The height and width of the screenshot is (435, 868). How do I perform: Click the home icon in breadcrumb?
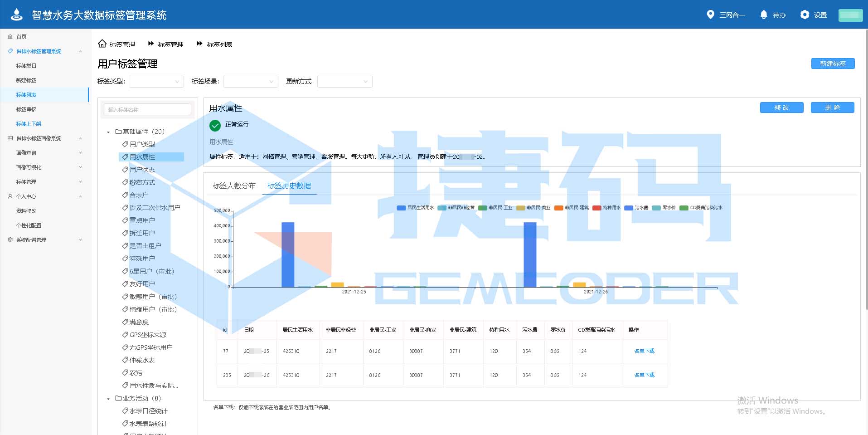pos(102,44)
